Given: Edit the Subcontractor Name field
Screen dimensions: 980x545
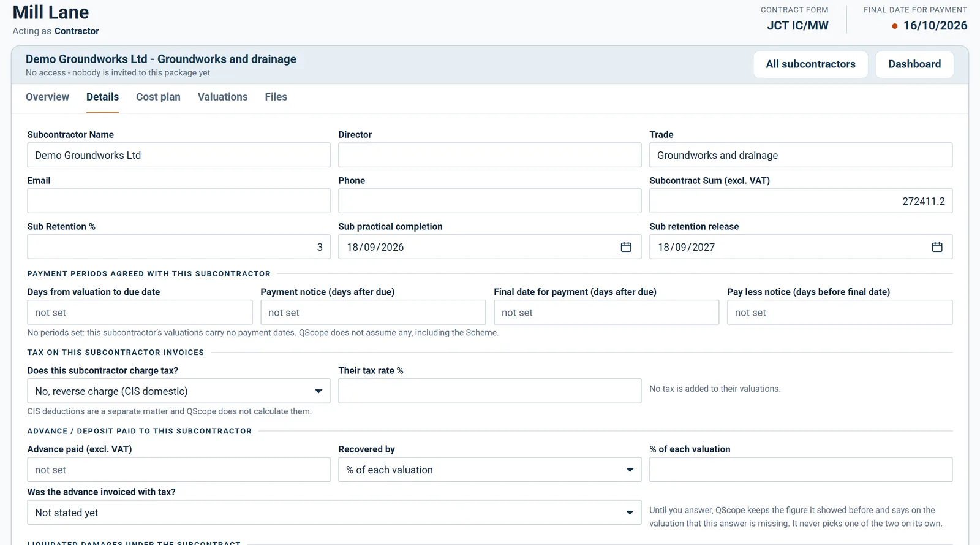Looking at the screenshot, I should coord(179,155).
